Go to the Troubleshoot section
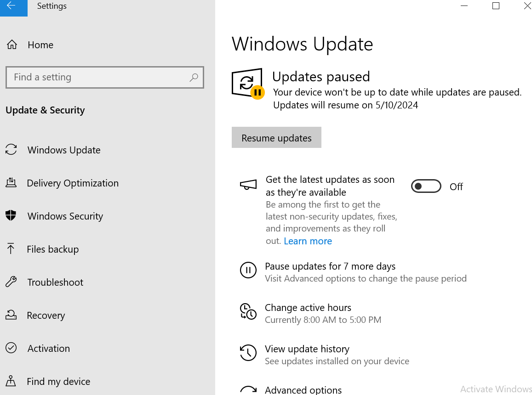This screenshot has height=395, width=532. coord(55,282)
